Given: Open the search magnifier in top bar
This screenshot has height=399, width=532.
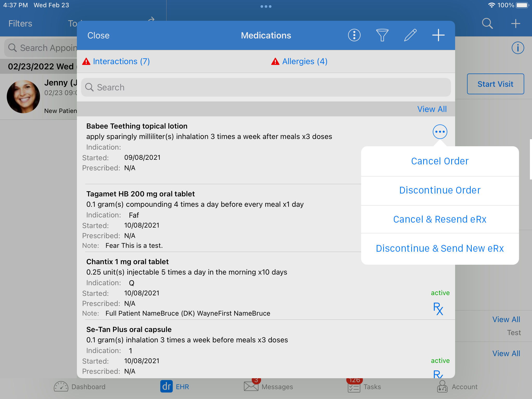Looking at the screenshot, I should click(487, 23).
